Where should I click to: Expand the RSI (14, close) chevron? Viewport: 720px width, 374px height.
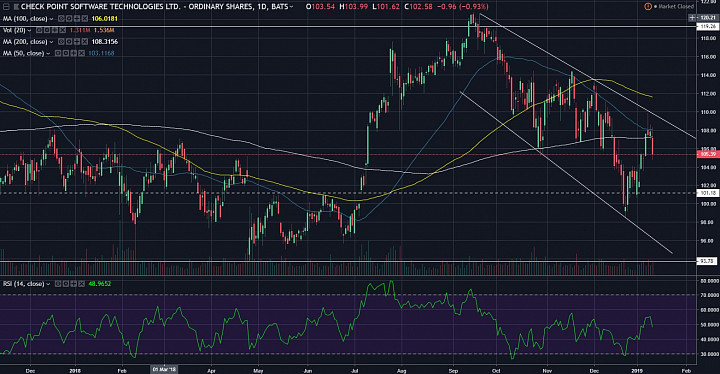(x=48, y=284)
